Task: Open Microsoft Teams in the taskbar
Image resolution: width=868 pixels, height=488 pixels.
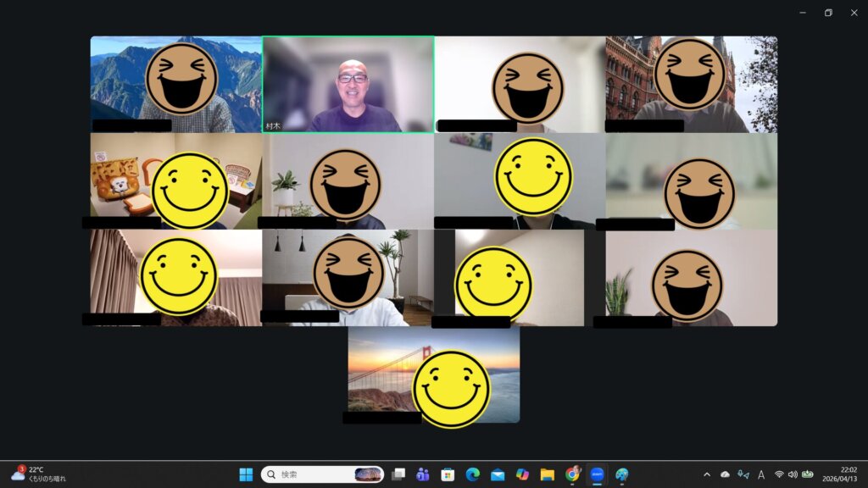Action: click(422, 474)
